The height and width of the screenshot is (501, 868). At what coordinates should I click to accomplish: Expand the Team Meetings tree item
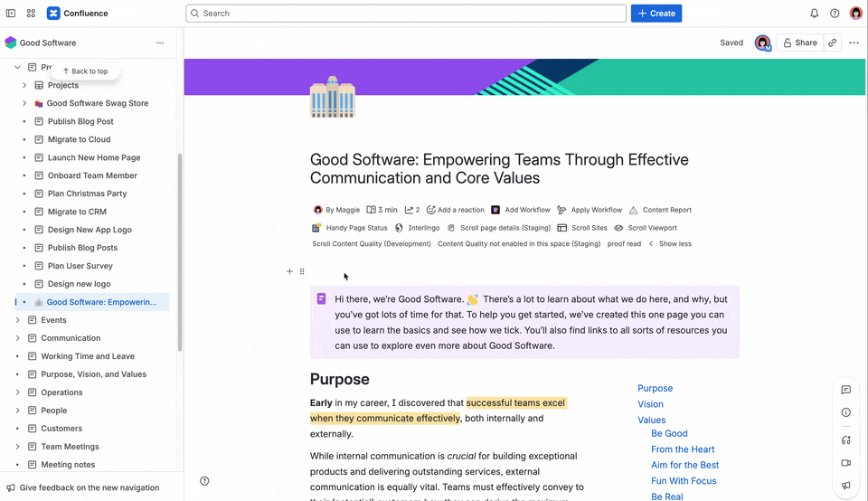[18, 447]
